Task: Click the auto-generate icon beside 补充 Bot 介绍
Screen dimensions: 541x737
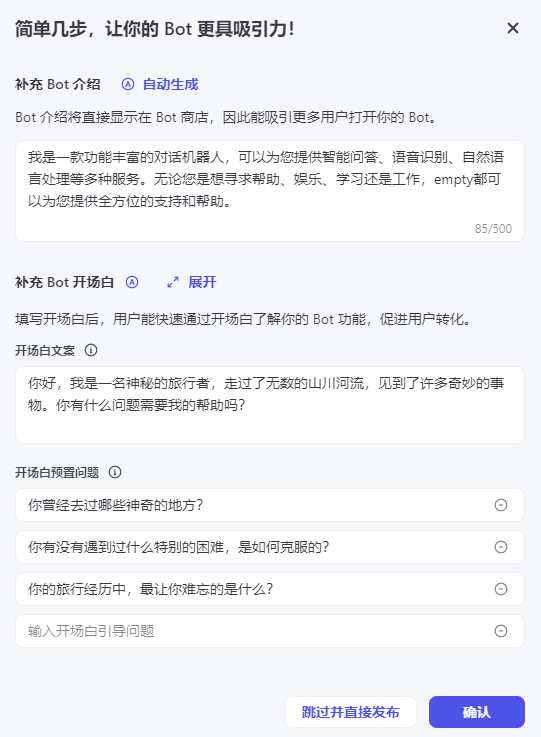Action: pyautogui.click(x=128, y=84)
